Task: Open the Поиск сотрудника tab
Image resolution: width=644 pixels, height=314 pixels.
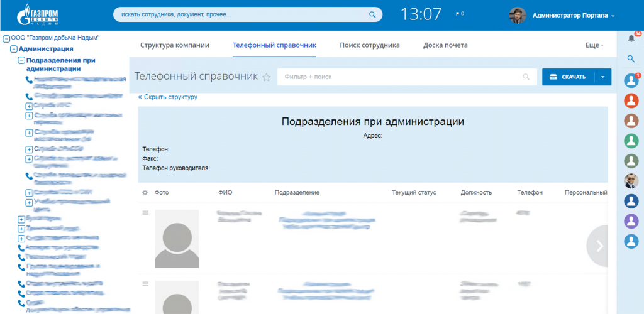Action: click(370, 45)
